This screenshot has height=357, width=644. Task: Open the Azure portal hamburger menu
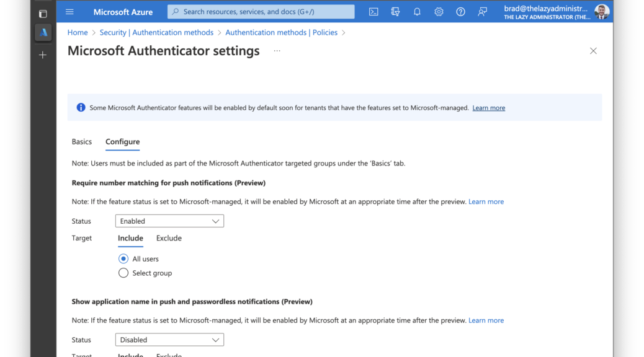click(69, 12)
